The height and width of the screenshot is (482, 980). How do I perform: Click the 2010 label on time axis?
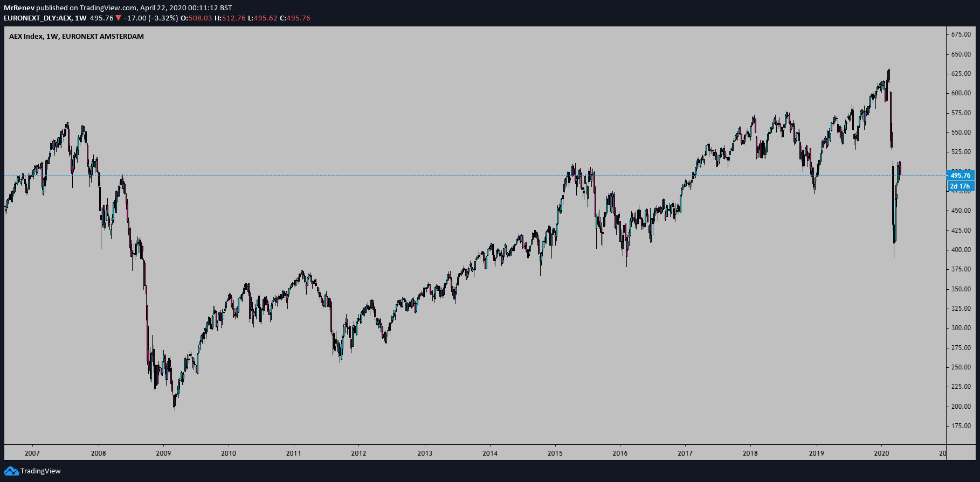(229, 453)
